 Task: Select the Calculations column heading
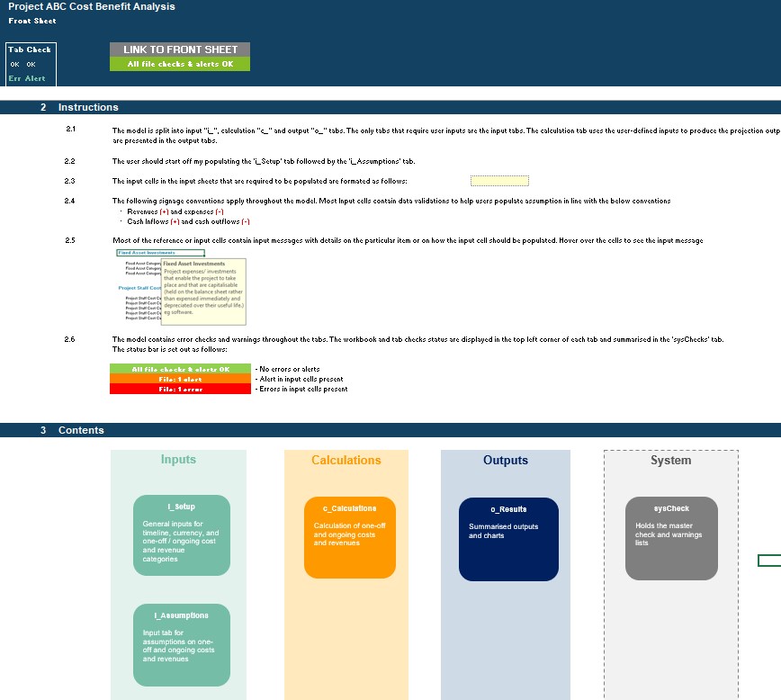pyautogui.click(x=346, y=460)
